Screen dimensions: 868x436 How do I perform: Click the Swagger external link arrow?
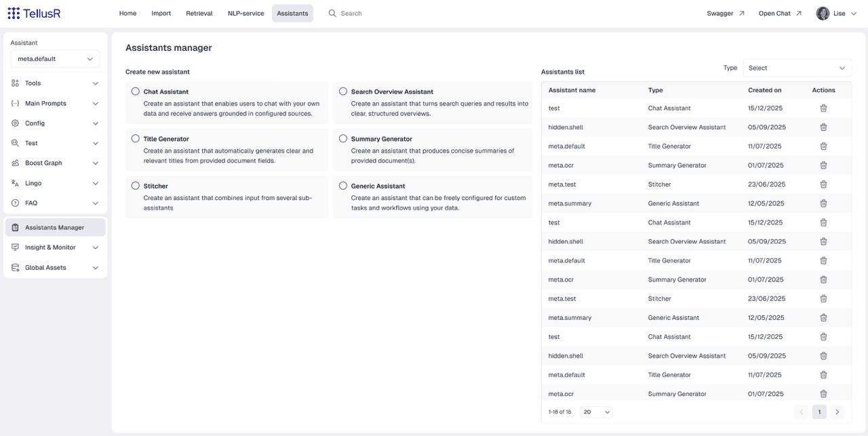click(x=741, y=13)
